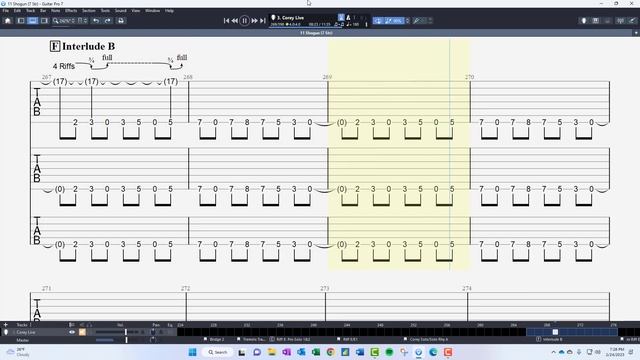640x360 pixels.
Task: Click the Corey Solo section marker
Action: click(x=426, y=339)
